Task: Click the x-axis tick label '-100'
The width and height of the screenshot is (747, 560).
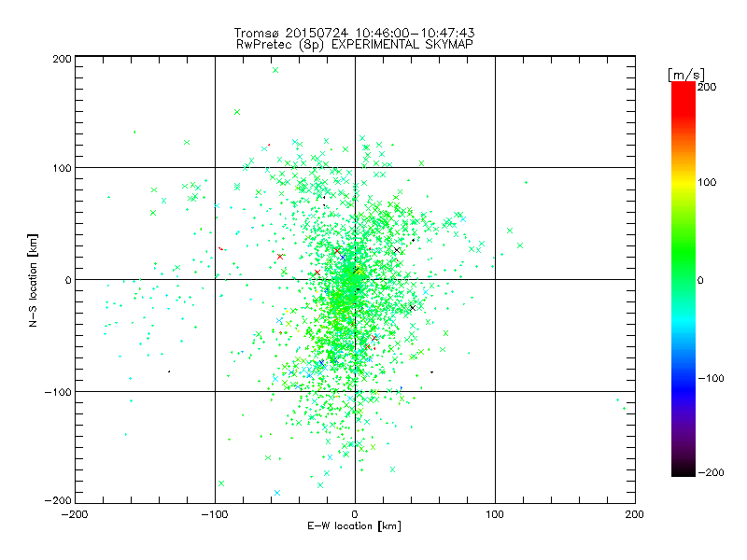Action: 215,514
